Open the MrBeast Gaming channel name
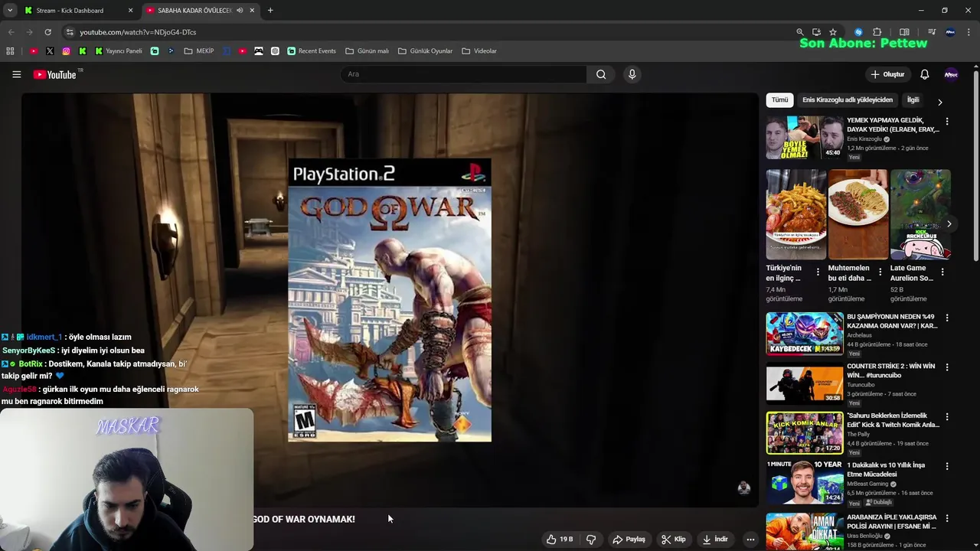The image size is (980, 551). coord(867,484)
